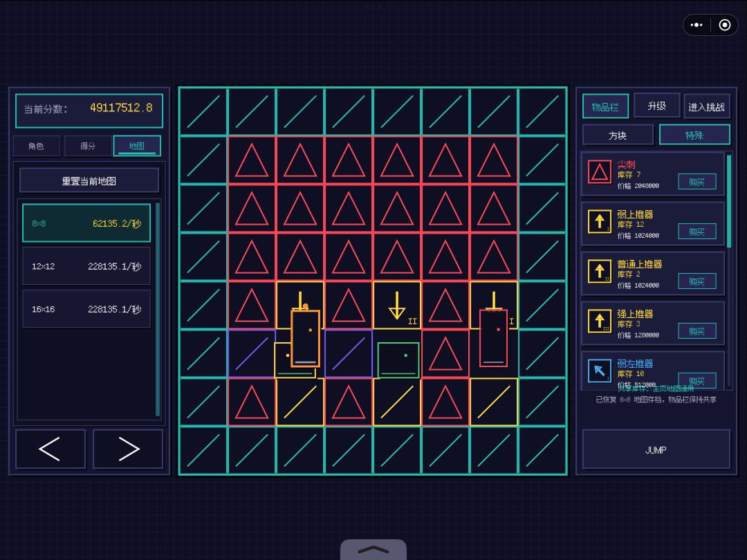Screen dimensions: 747x560
Task: Click the right arrow move button
Action: click(x=128, y=449)
